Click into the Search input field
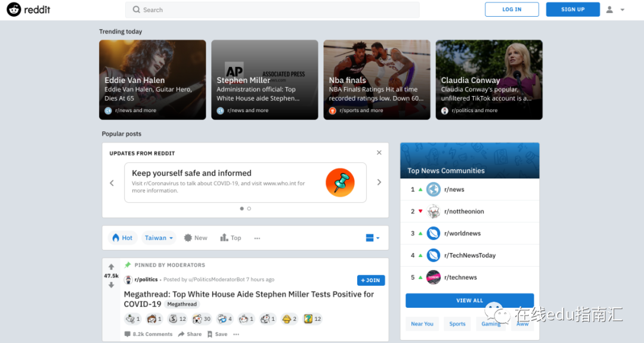The image size is (644, 343). [272, 10]
